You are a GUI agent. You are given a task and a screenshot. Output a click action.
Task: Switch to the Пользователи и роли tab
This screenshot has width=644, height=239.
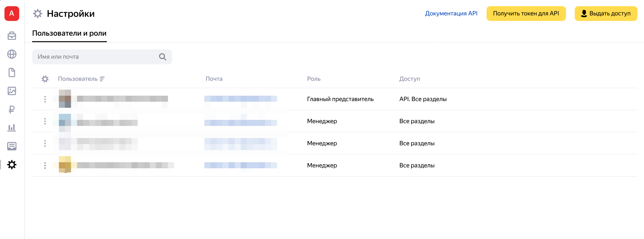[69, 33]
